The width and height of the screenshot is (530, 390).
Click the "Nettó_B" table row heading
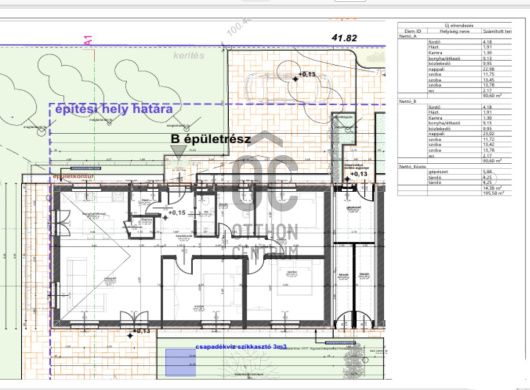pyautogui.click(x=408, y=101)
